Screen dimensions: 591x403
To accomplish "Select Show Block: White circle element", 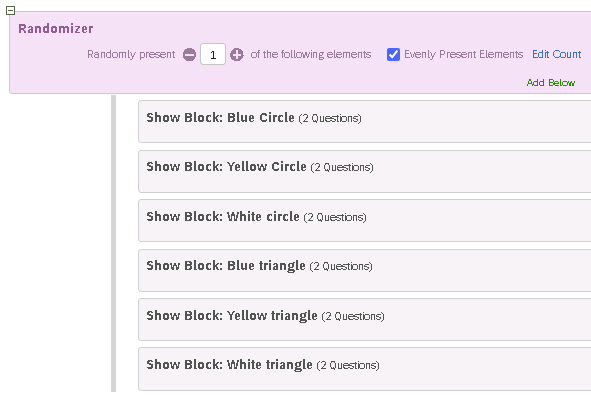I will [364, 221].
